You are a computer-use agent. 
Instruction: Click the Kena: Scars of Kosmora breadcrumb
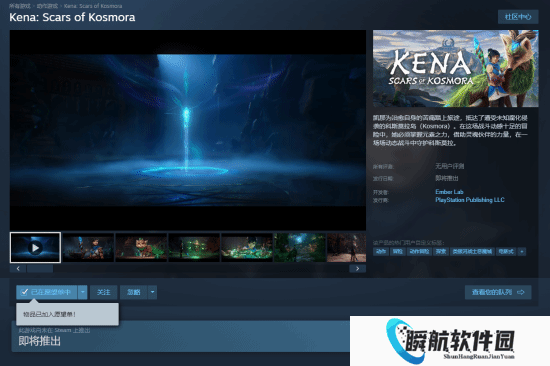pos(93,6)
